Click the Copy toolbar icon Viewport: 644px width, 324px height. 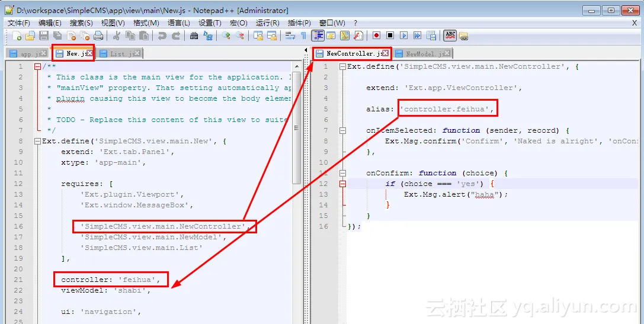click(x=130, y=36)
